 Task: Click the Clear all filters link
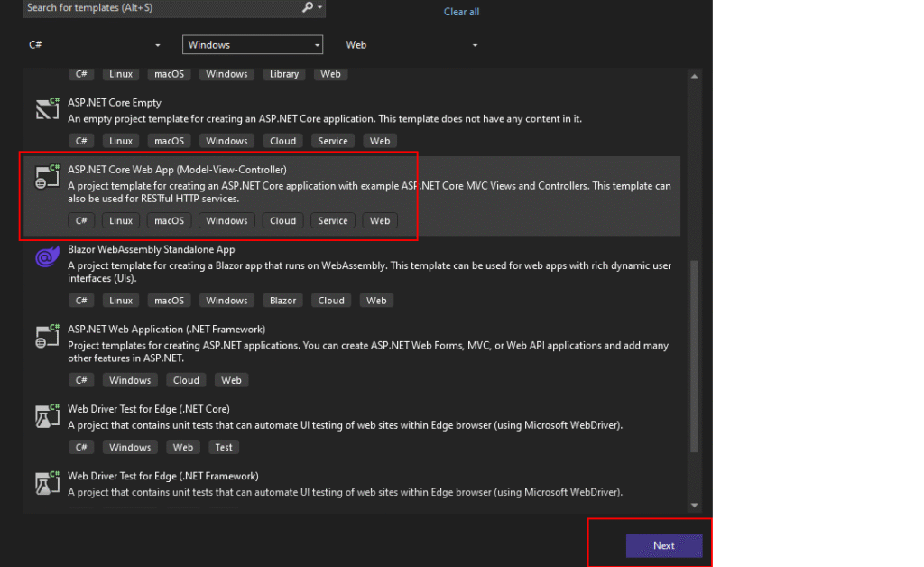click(461, 12)
